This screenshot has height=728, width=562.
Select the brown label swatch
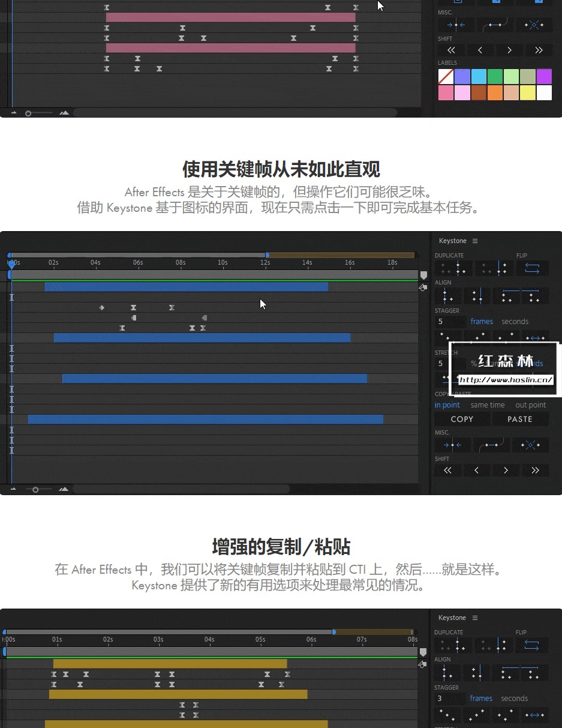coord(479,92)
